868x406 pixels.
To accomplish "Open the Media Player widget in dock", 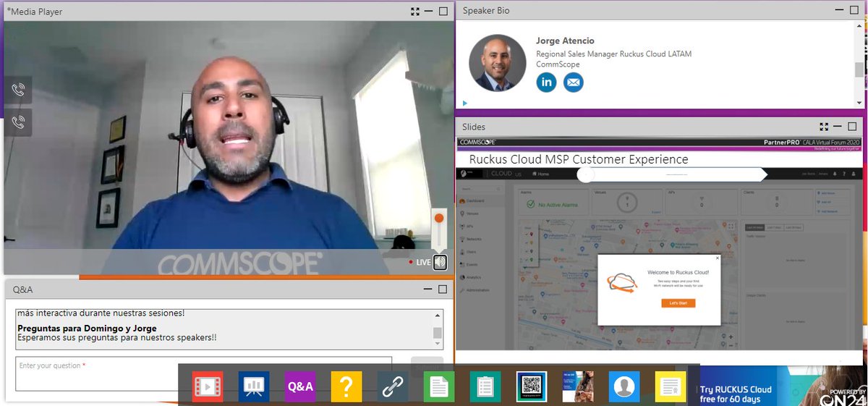I will (x=208, y=387).
